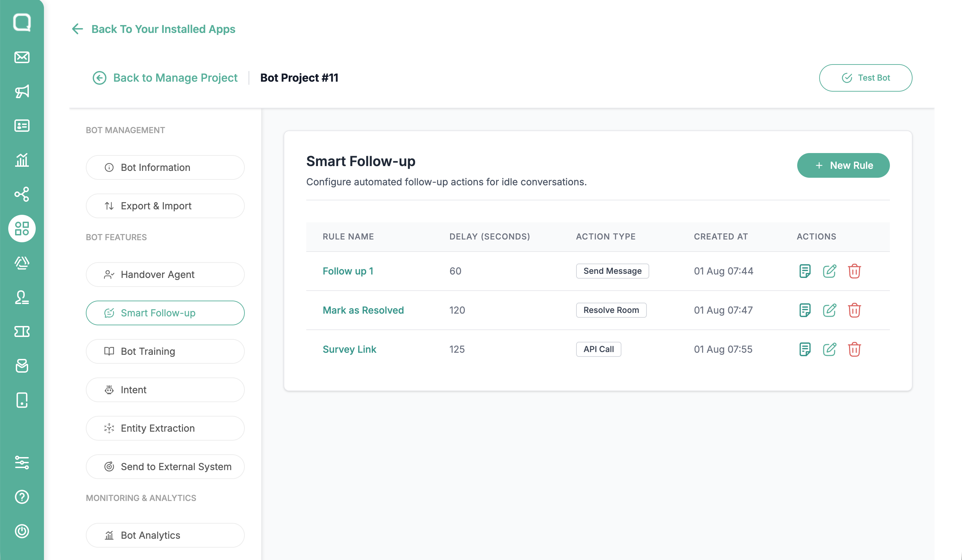Open the Mark as Resolved rule link
Image resolution: width=962 pixels, height=560 pixels.
[363, 310]
